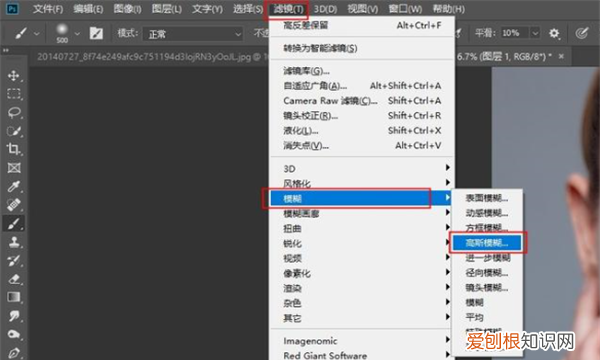The image size is (600, 360).
Task: Choose 径向模糊... from blur submenu
Action: click(x=487, y=273)
